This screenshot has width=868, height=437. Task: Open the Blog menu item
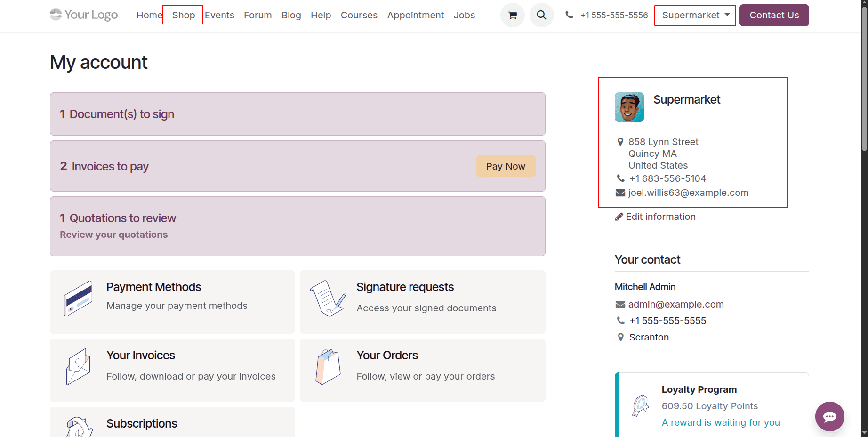291,15
